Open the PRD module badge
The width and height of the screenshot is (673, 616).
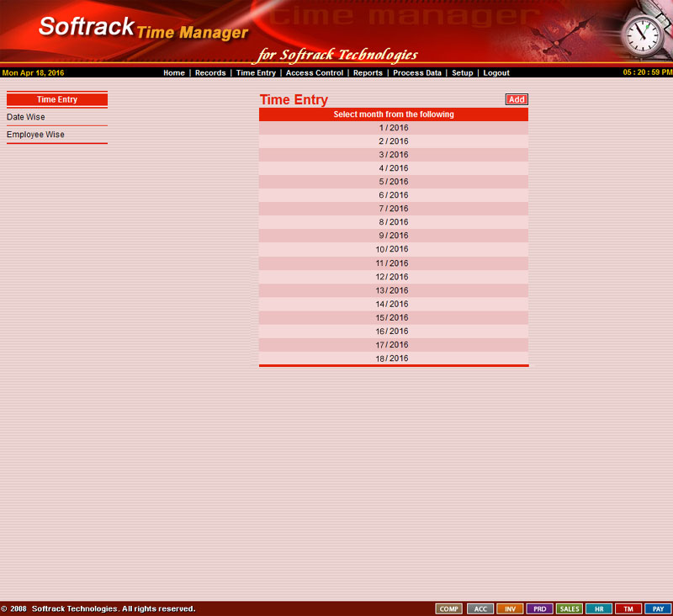point(539,608)
